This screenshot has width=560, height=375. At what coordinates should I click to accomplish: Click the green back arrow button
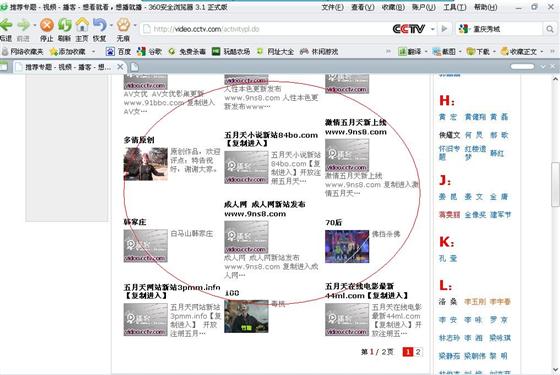(6, 25)
